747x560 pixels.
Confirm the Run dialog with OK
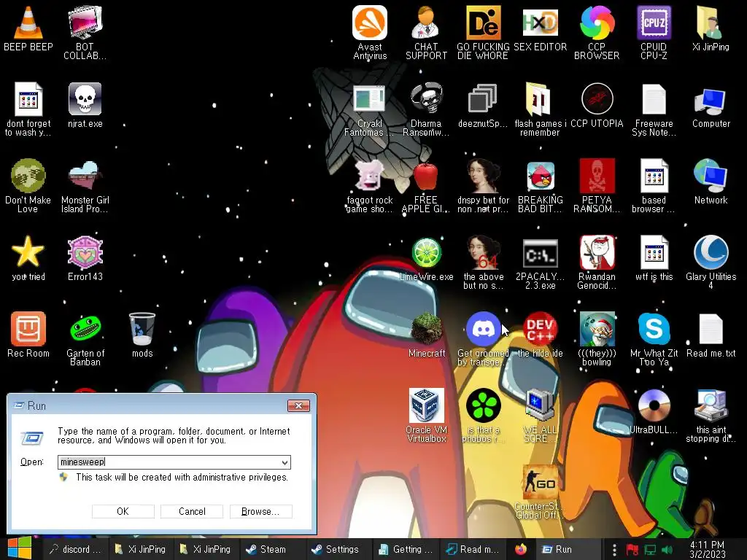pyautogui.click(x=123, y=511)
